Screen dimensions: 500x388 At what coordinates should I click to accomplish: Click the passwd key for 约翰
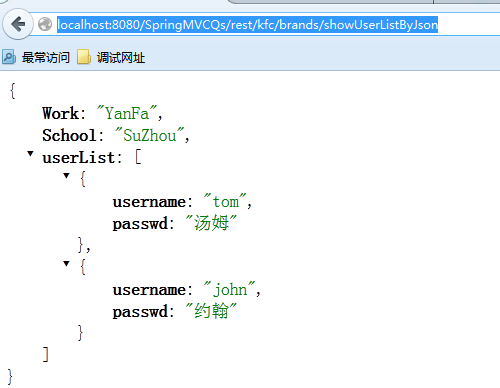(x=140, y=312)
